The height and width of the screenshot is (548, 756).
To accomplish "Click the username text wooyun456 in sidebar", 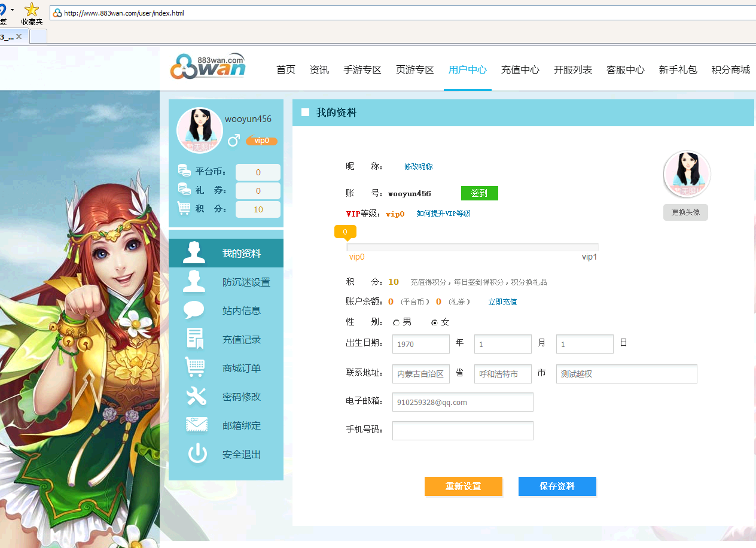I will (x=248, y=119).
